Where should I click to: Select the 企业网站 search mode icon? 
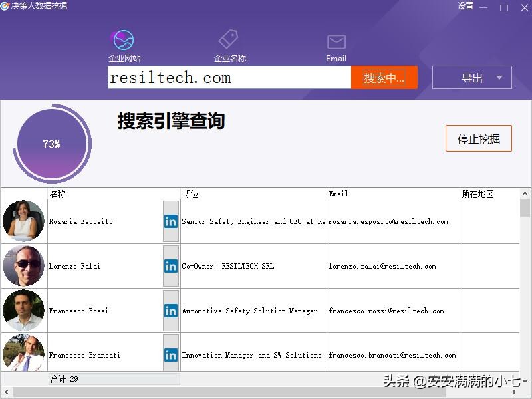[x=122, y=40]
